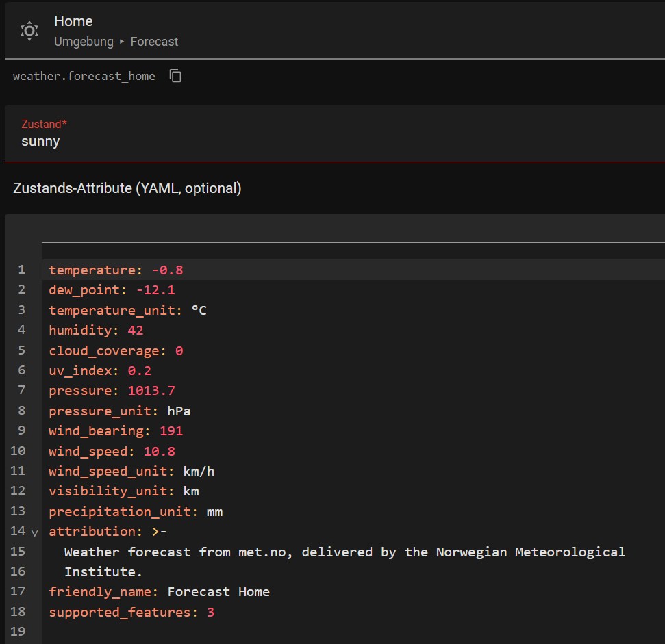The height and width of the screenshot is (644, 665).
Task: Click the wind_speed_unit value km/h
Action: pyautogui.click(x=199, y=472)
